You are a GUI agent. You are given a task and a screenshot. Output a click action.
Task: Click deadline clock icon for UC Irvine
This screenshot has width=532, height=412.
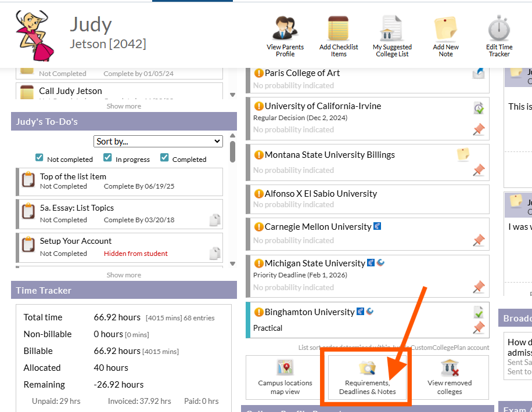pyautogui.click(x=479, y=108)
